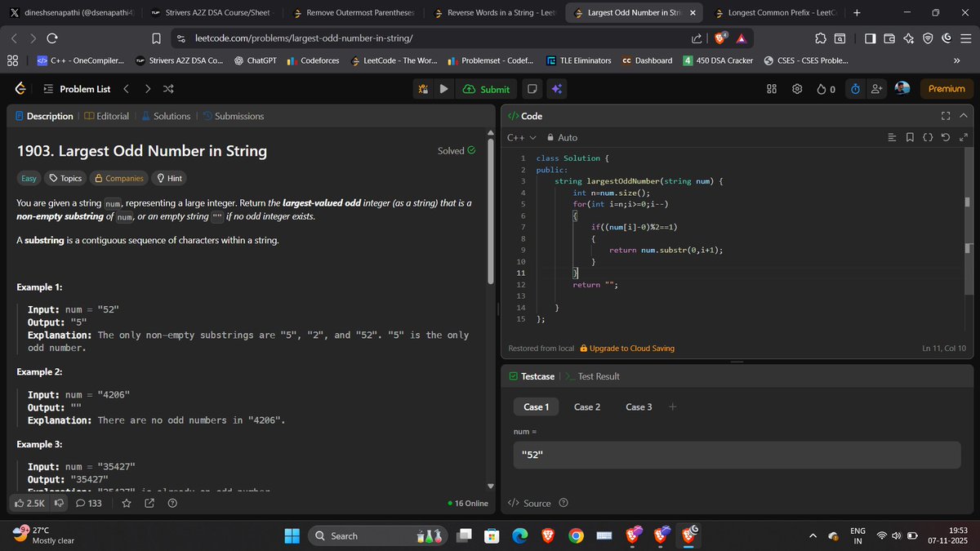Screen dimensions: 980x551
Task: Click Upgrade to Cloud Saving link
Action: pyautogui.click(x=627, y=349)
